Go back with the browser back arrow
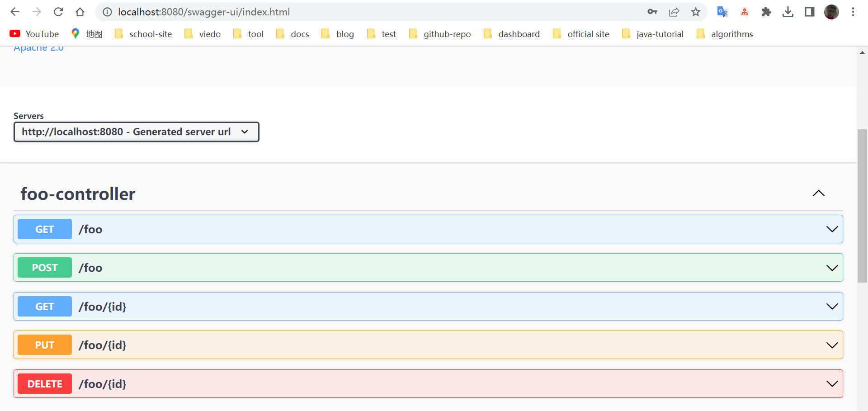868x411 pixels. point(15,12)
